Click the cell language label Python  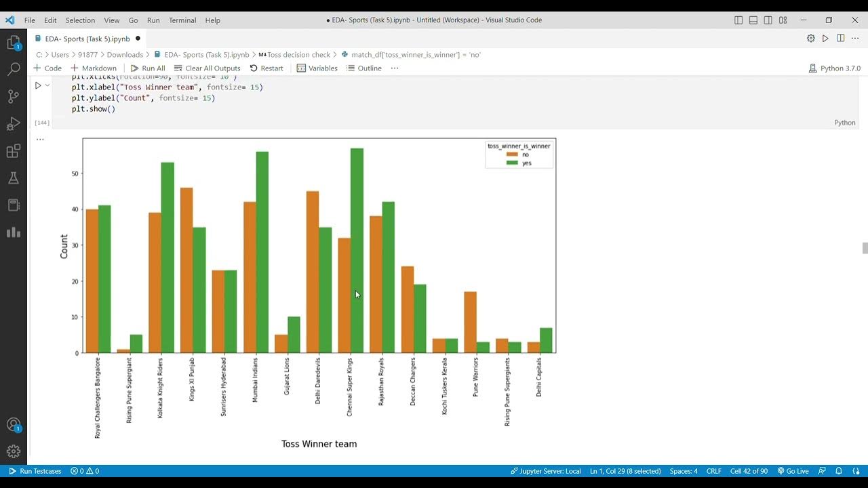pos(845,123)
